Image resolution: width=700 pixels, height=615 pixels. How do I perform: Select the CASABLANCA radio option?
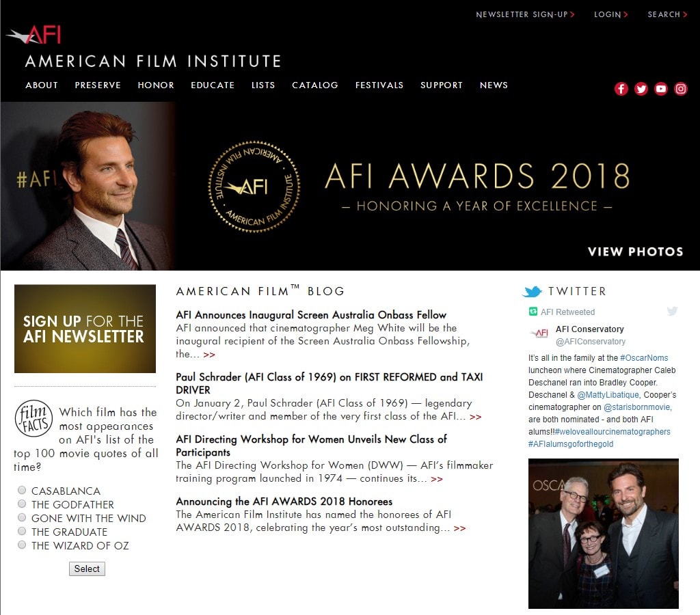(21, 490)
